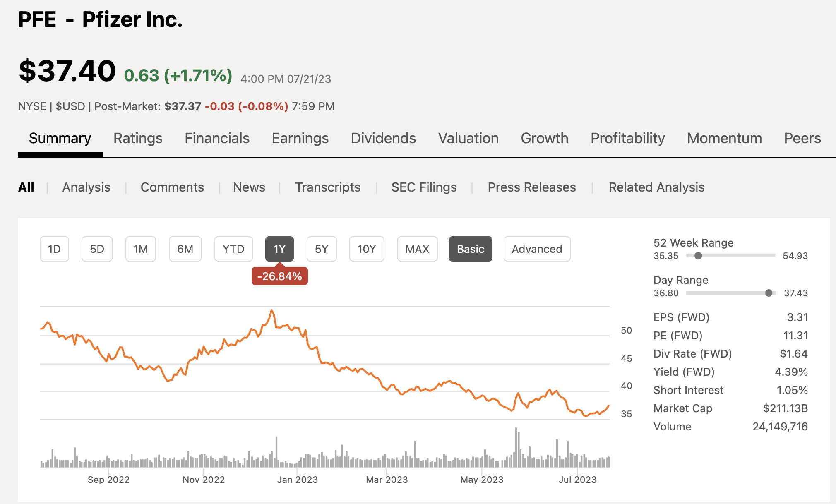Choose the 5Y chart range

pos(322,249)
